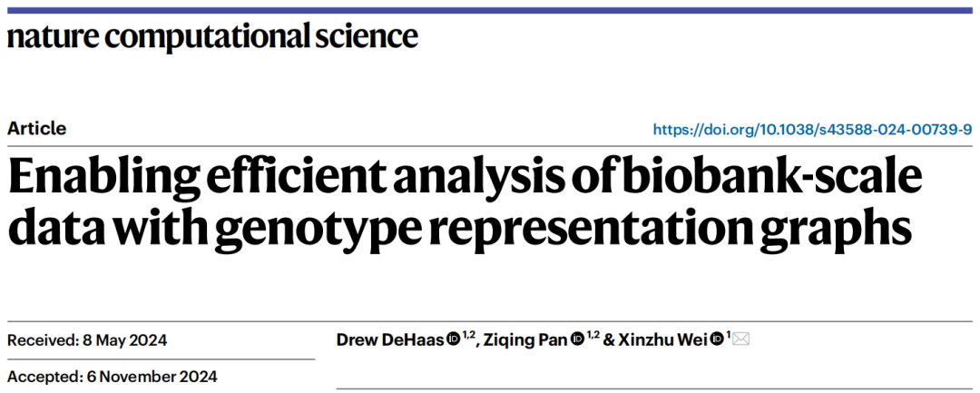Viewport: 980px width, 393px height.
Task: Select author name Ziqing Pan
Action: click(525, 340)
